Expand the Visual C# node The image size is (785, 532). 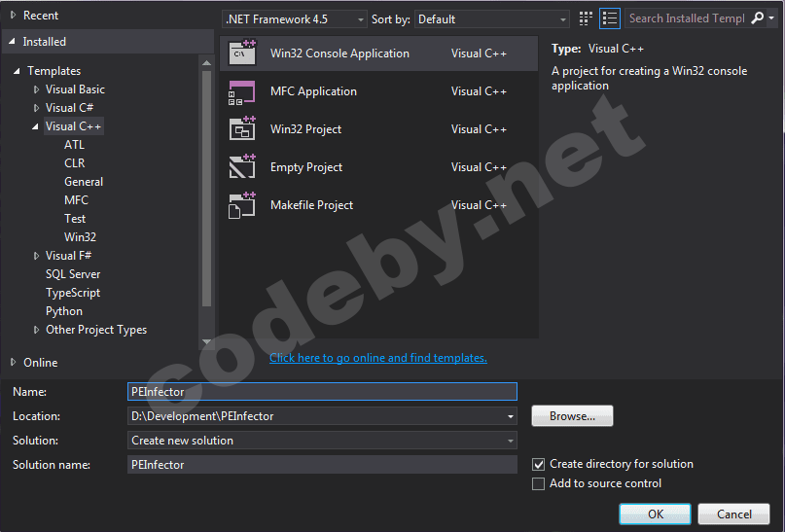36,108
